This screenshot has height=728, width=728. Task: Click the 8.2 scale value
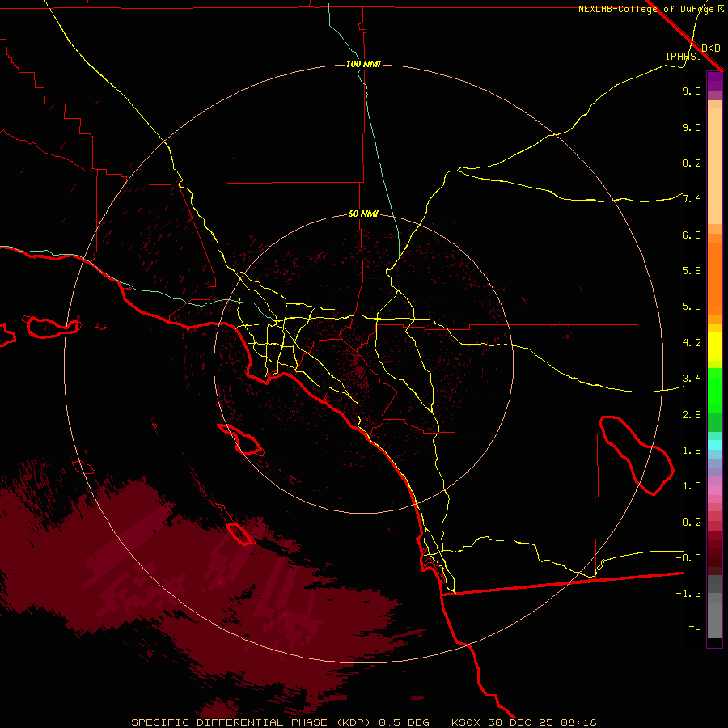point(692,163)
